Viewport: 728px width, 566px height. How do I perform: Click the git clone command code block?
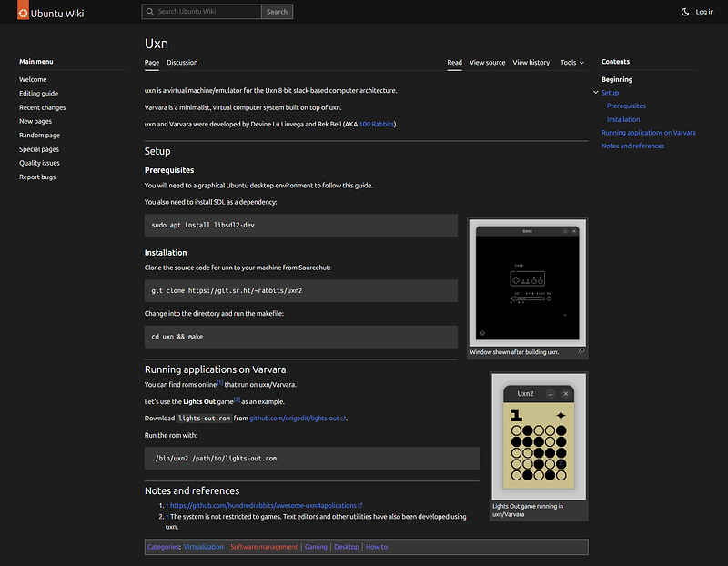point(301,290)
